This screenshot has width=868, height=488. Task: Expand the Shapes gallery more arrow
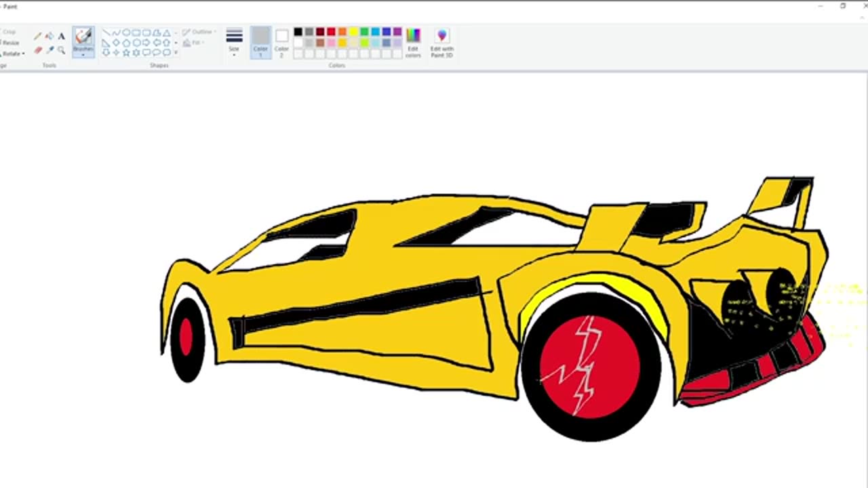coord(176,53)
